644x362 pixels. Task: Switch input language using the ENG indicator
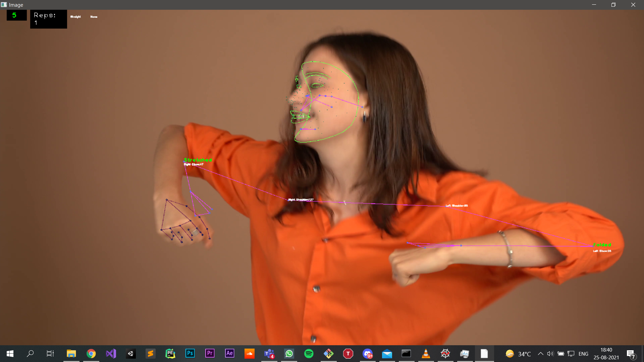(x=584, y=354)
